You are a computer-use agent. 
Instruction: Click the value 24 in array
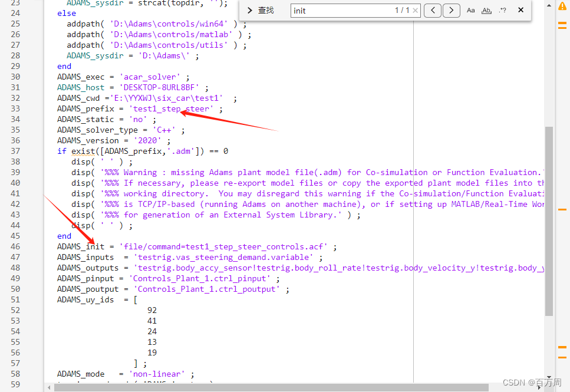tap(152, 331)
